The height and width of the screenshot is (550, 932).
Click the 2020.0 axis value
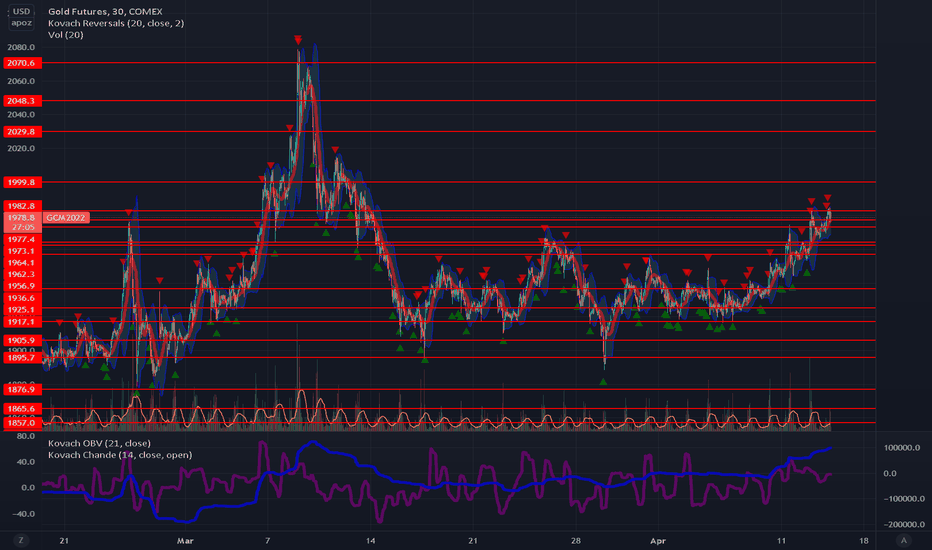(21, 148)
